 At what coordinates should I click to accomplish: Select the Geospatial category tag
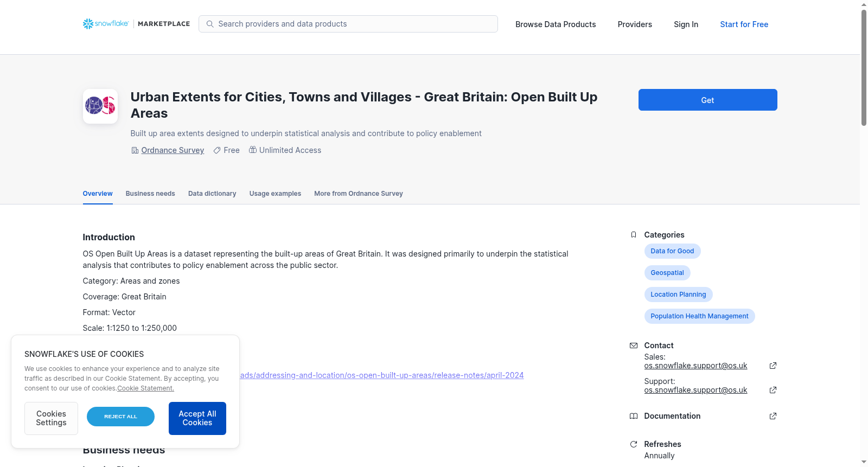(667, 273)
